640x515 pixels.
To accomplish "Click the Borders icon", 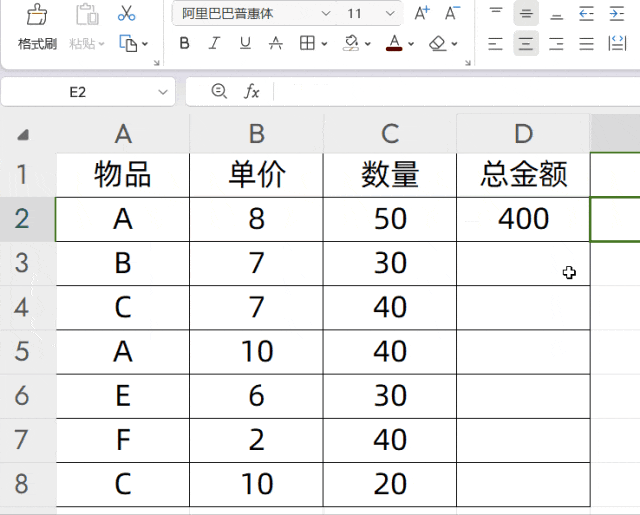I will click(308, 44).
